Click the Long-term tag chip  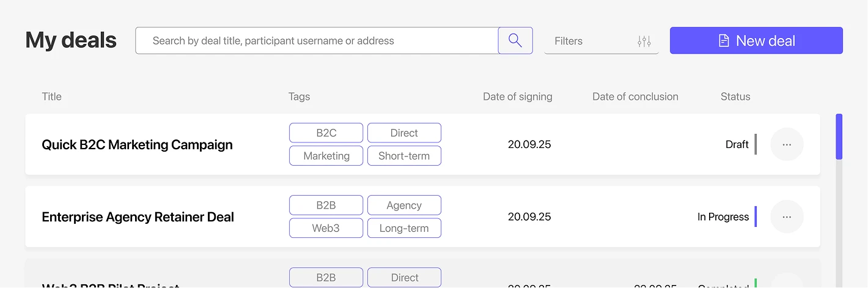(404, 228)
